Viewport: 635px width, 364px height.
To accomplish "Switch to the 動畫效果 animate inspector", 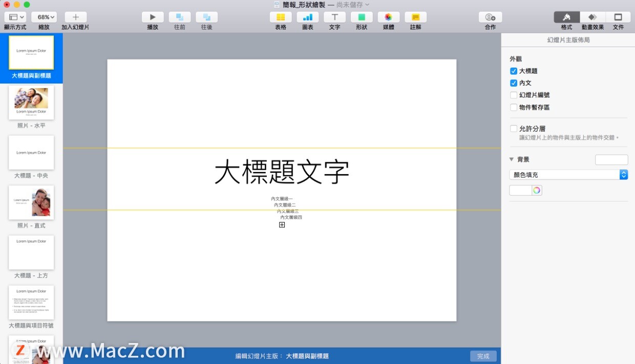I will click(x=592, y=17).
